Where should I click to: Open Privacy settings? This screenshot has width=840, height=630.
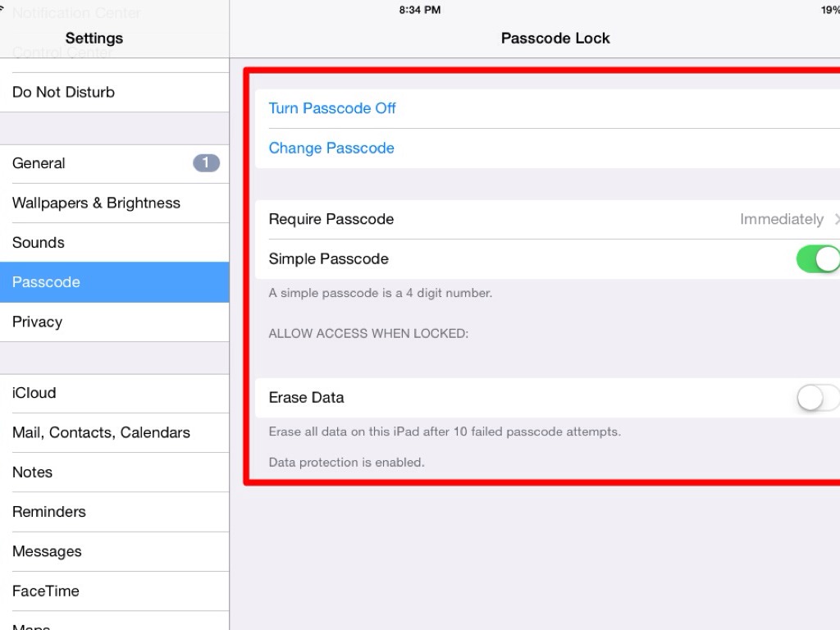pyautogui.click(x=37, y=322)
